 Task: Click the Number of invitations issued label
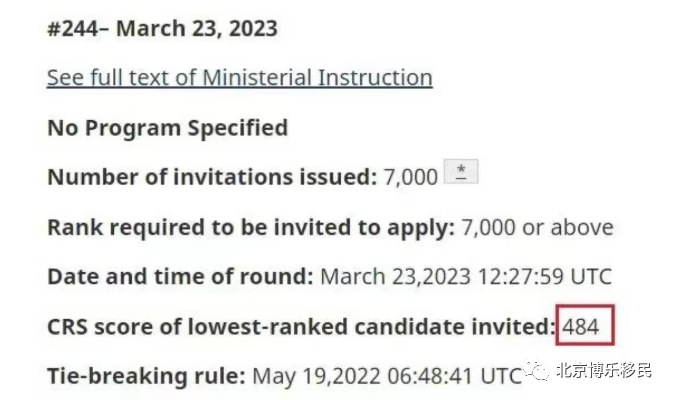212,177
